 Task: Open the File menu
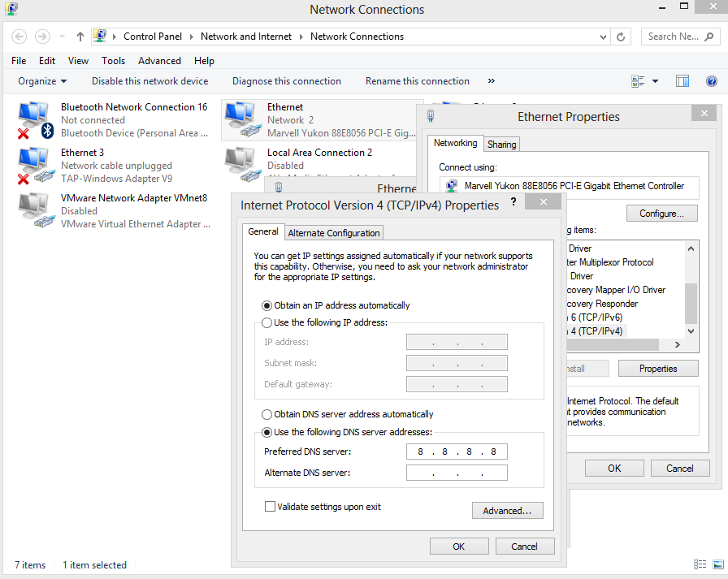pos(19,61)
